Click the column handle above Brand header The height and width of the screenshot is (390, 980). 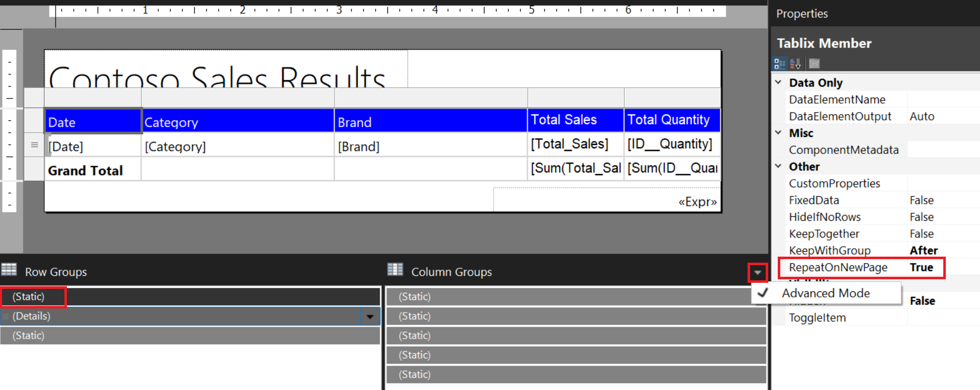(x=431, y=98)
